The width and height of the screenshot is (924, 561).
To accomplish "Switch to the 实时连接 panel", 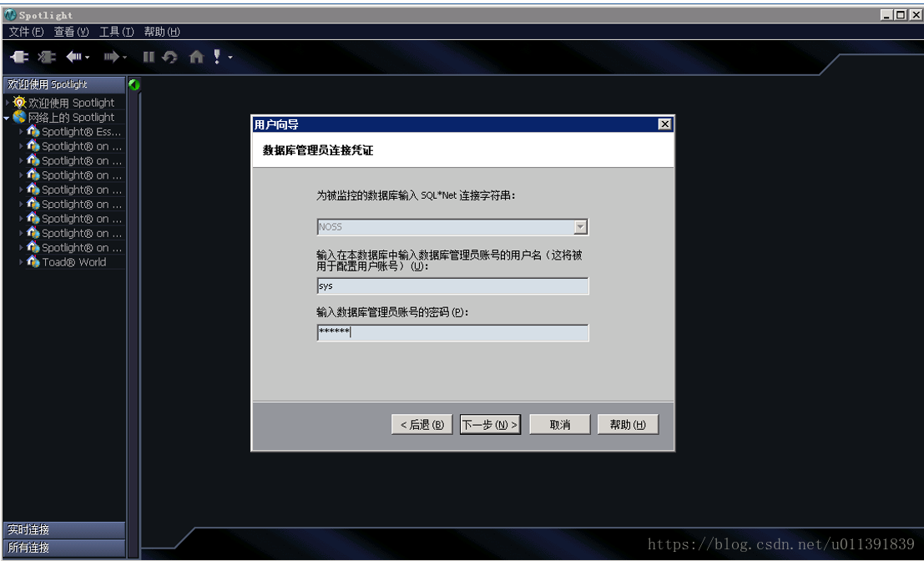I will pyautogui.click(x=64, y=530).
